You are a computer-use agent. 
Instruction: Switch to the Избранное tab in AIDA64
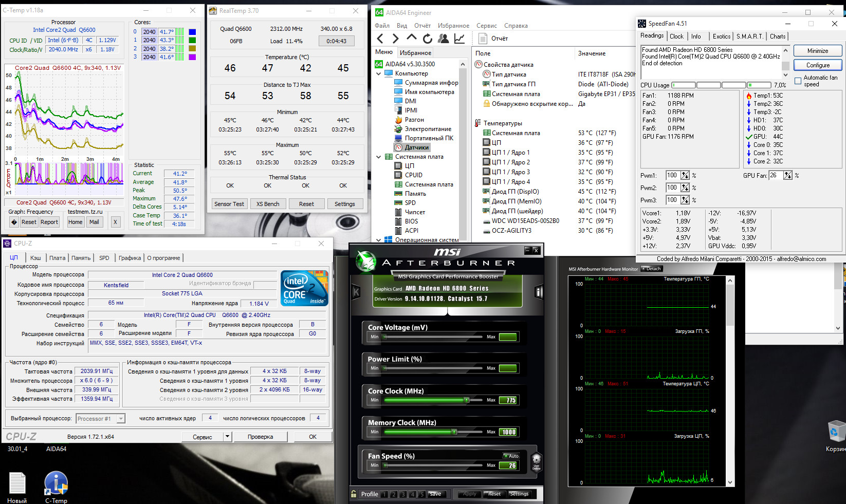click(416, 52)
